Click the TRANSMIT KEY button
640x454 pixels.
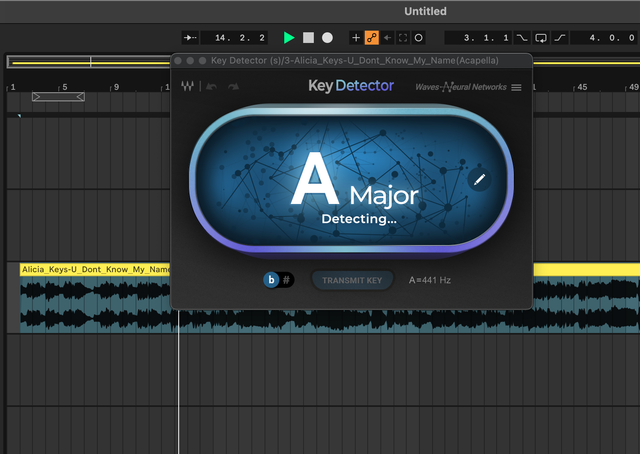tap(352, 280)
